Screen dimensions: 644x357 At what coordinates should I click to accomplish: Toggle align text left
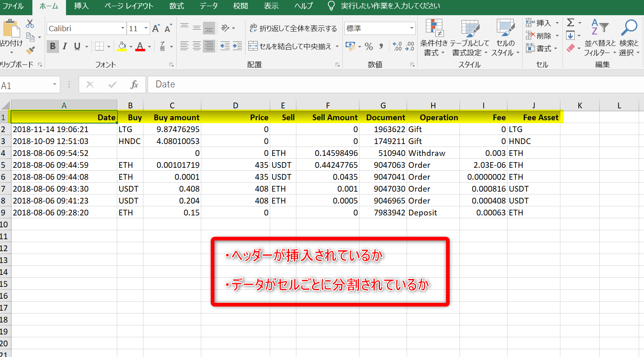click(x=184, y=46)
